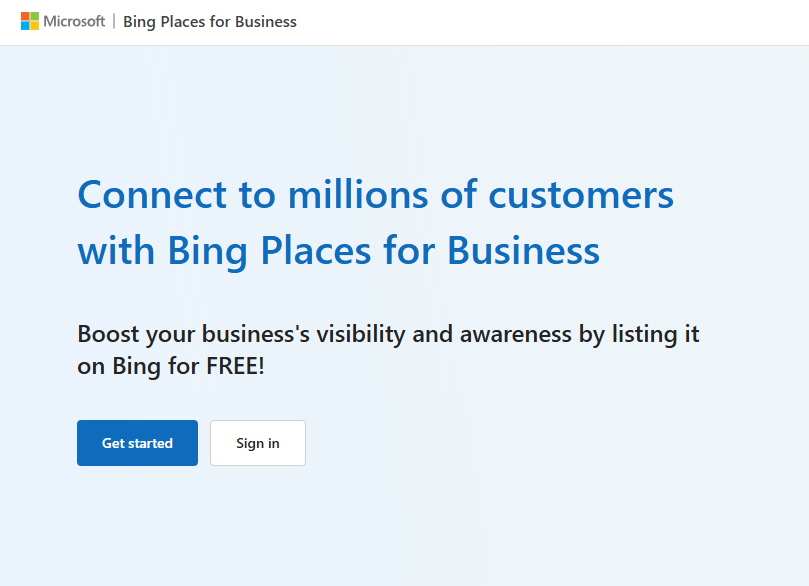Click the Sign in button
Image resolution: width=809 pixels, height=586 pixels.
(258, 443)
